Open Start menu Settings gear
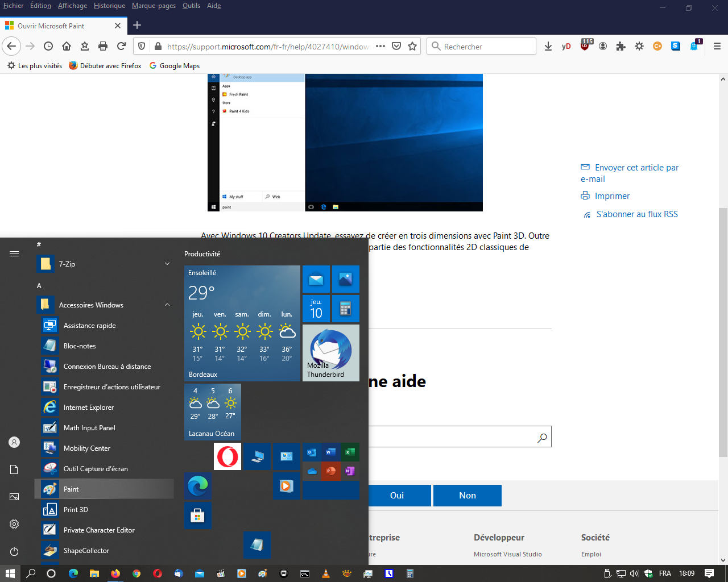 pos(14,524)
